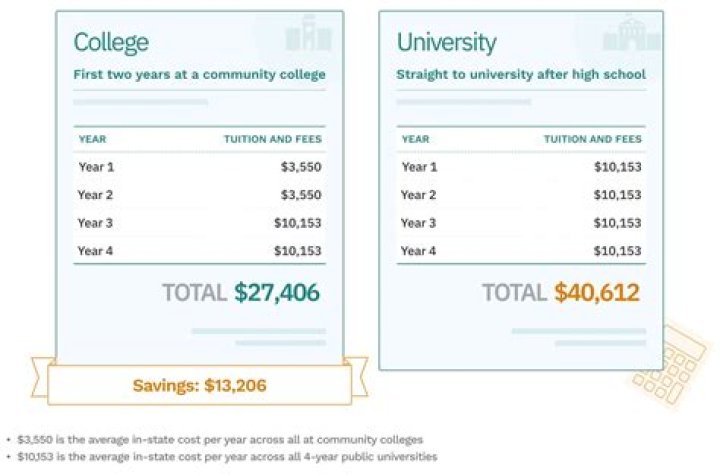Viewport: 720px width, 474px height.
Task: Click "Straight to university after high school"
Action: click(521, 74)
